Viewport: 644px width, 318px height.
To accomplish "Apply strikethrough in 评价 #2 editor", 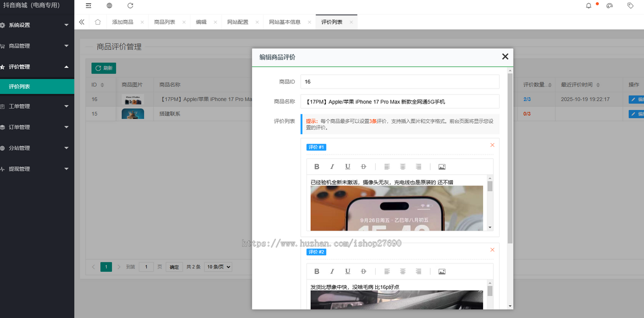I will tap(363, 271).
